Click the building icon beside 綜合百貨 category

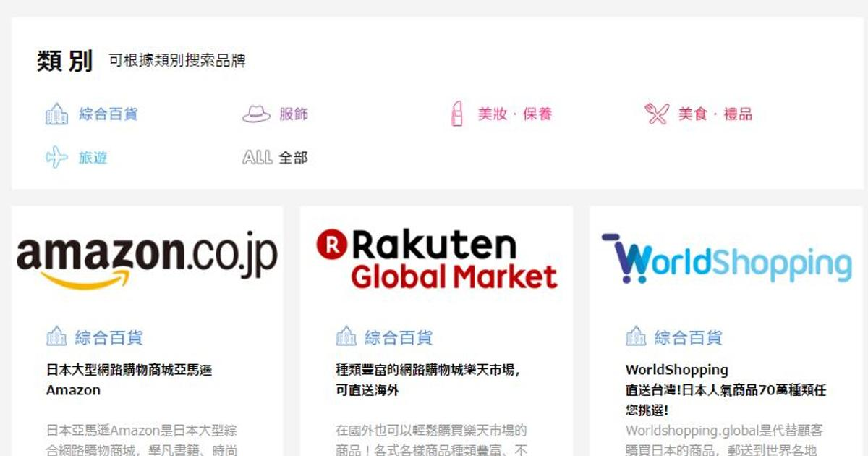pos(56,114)
